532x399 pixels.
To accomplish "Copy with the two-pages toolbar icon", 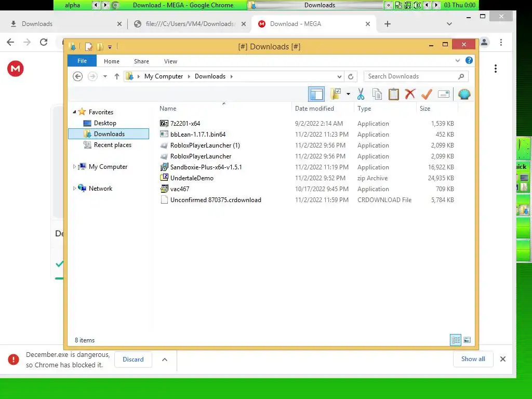I will 377,94.
